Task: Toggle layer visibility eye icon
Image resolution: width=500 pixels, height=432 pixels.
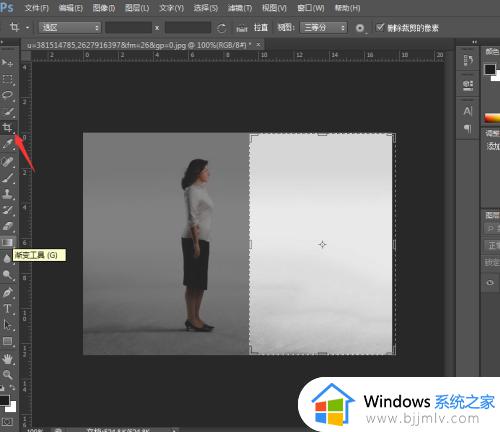Action: 490,282
